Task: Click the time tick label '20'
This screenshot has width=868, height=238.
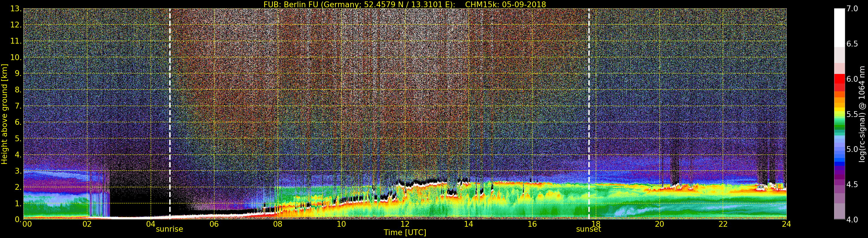Action: click(659, 224)
